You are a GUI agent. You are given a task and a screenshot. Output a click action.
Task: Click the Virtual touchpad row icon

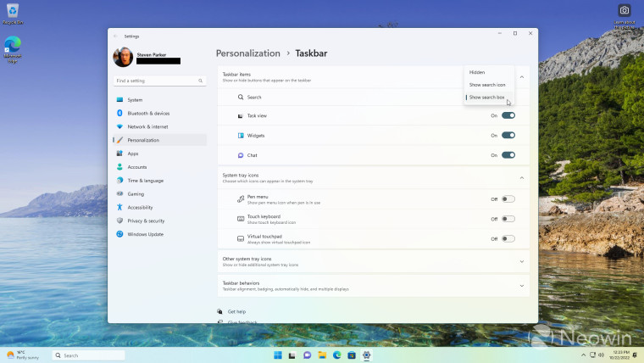pyautogui.click(x=241, y=239)
